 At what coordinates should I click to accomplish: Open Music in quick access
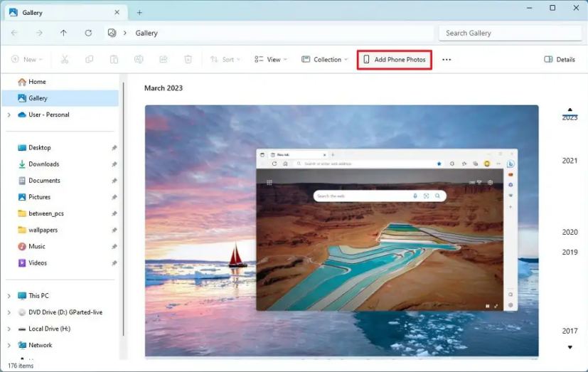(x=37, y=246)
